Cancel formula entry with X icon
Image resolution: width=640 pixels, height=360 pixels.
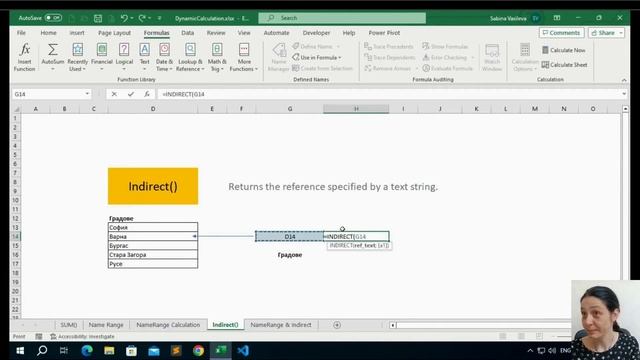click(114, 94)
